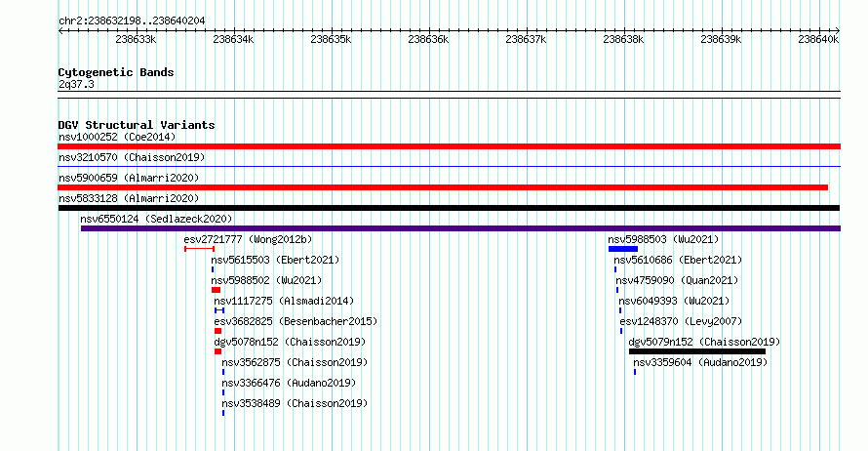Click the 238634k ruler tick label
This screenshot has width=868, height=451.
[234, 39]
